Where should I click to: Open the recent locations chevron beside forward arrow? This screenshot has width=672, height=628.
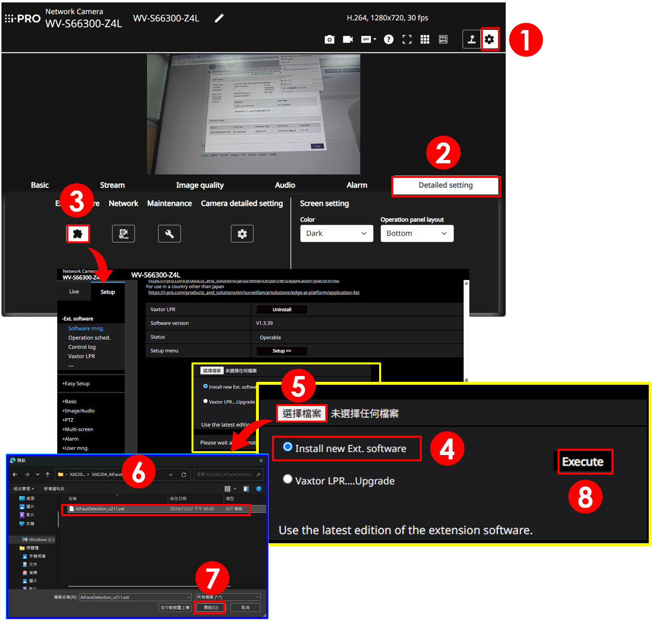pos(37,474)
